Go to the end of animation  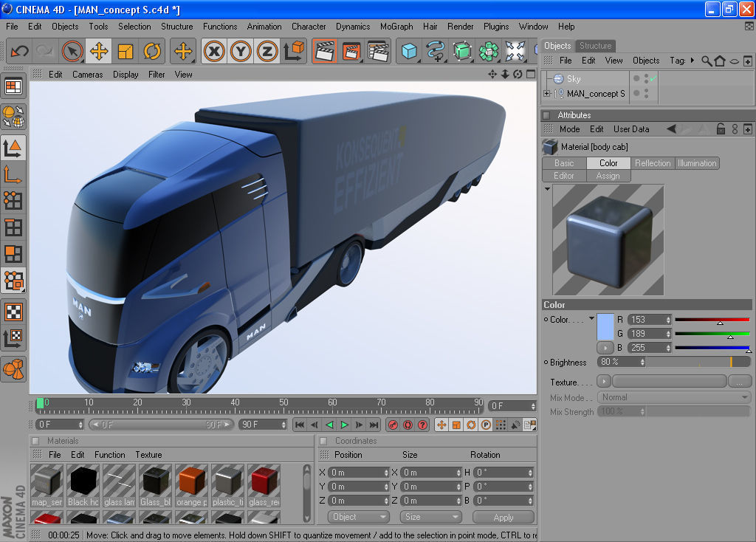(x=374, y=425)
